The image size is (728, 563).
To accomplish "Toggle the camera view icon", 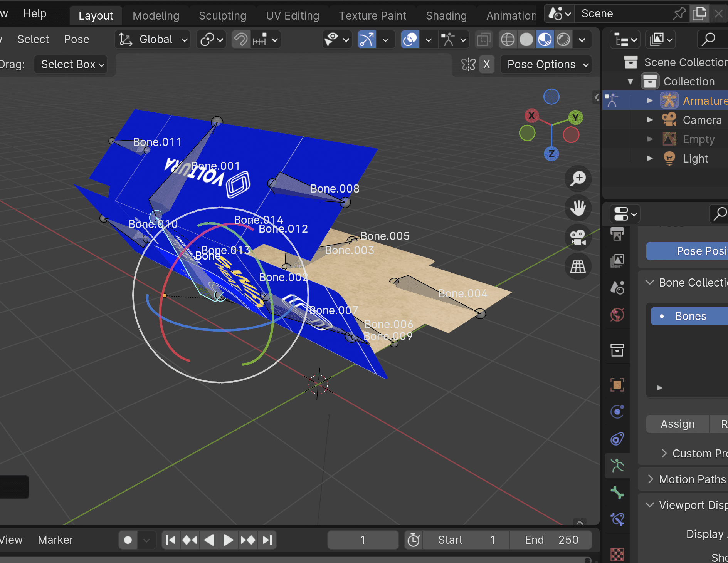I will click(x=578, y=237).
